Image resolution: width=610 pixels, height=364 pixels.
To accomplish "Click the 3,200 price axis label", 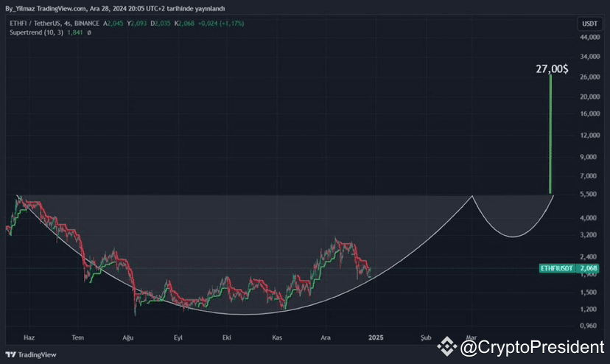I will click(588, 235).
